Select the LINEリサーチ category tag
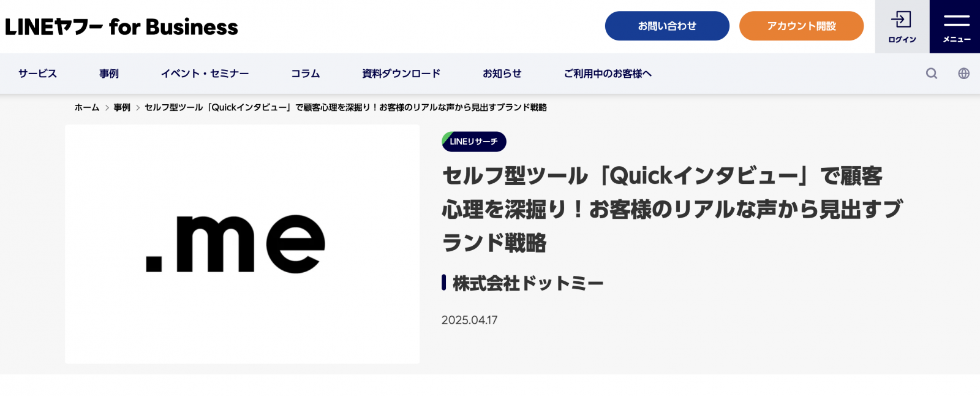 point(474,142)
